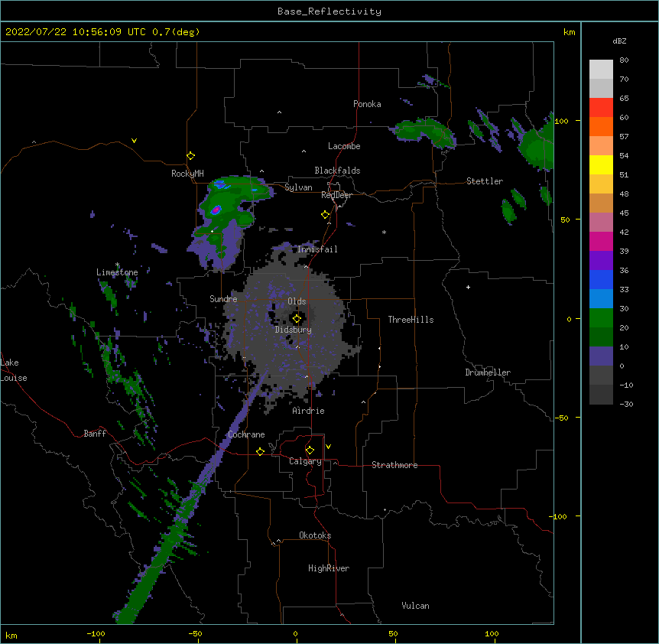Select the light gray 70-80 dBZ legend swatch
The height and width of the screenshot is (644, 659).
pos(601,69)
